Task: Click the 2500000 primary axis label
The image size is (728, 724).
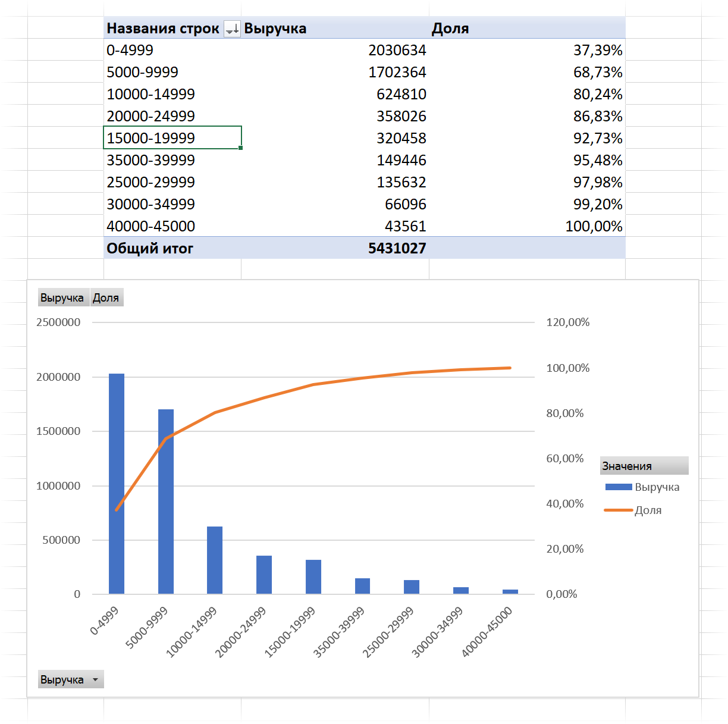Action: [58, 322]
